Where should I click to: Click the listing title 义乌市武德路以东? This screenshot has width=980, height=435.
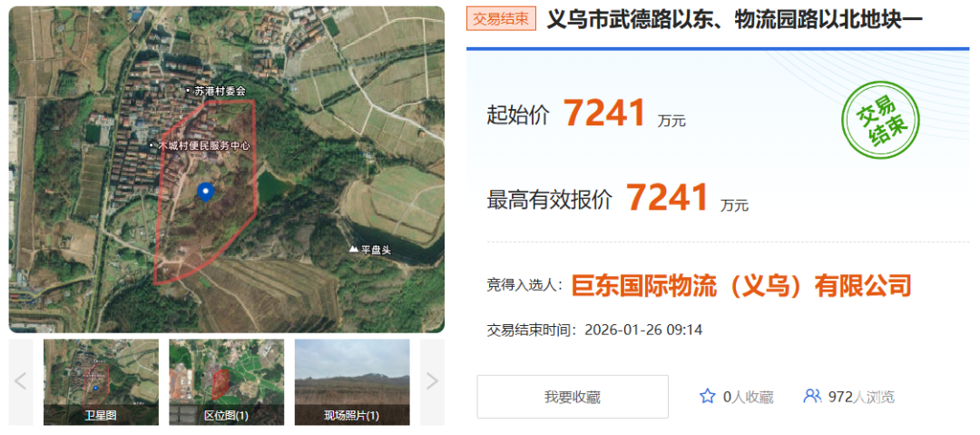point(734,19)
